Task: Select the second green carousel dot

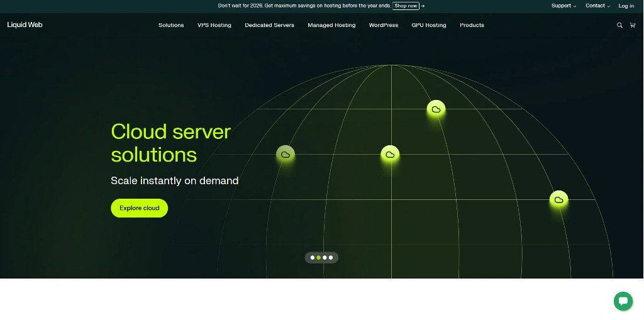Action: 319,258
